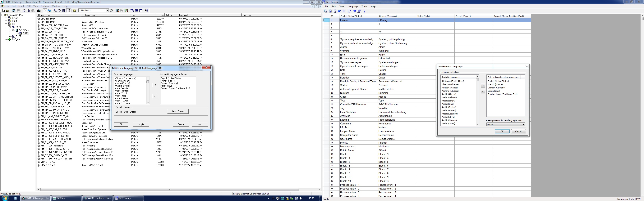Open WinCC Explorer from the taskbar
This screenshot has height=201, width=644.
pyautogui.click(x=98, y=198)
